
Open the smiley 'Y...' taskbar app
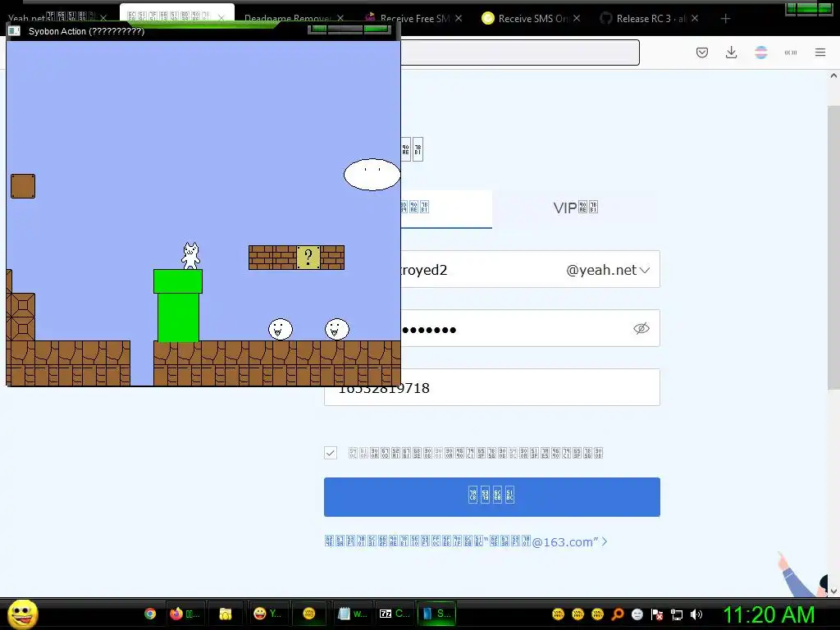tap(268, 614)
